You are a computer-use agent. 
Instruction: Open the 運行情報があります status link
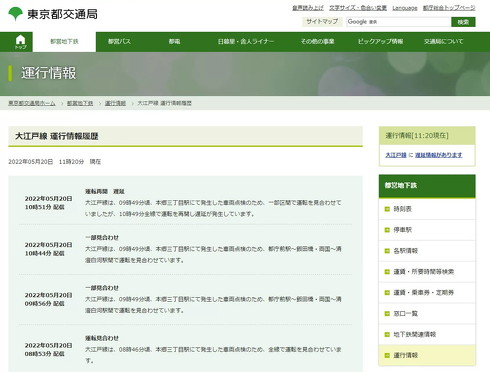coord(438,155)
